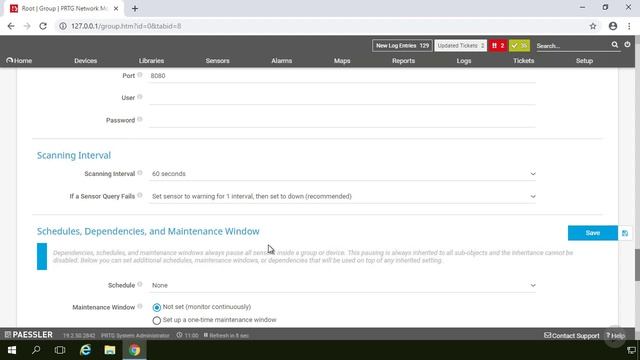
Task: Show help info for Schedule
Action: point(140,284)
